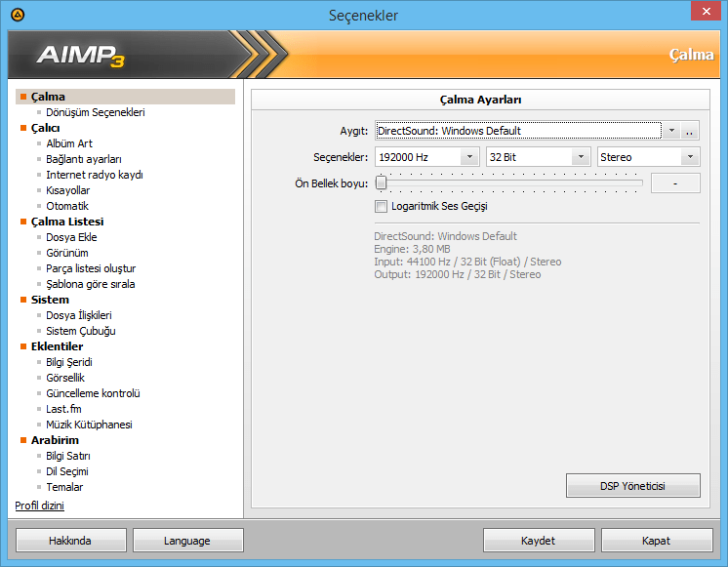
Task: Open Dosya İlişkileri settings
Action: [79, 315]
